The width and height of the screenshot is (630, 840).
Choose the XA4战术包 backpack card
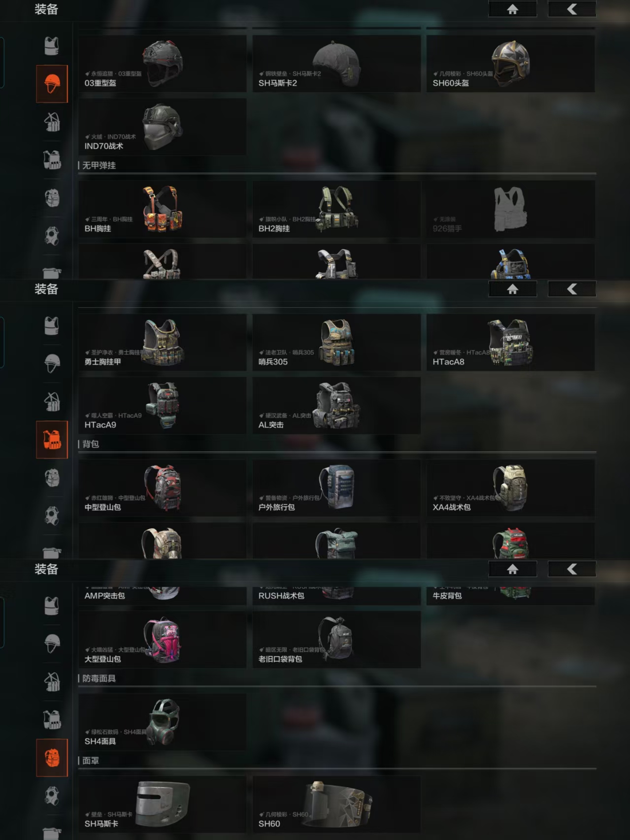[510, 488]
